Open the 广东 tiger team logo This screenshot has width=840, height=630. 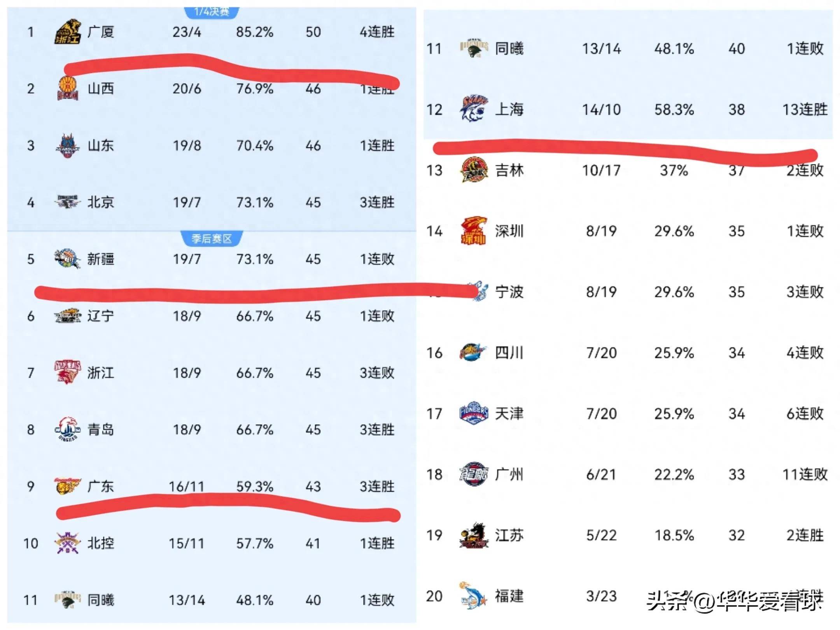click(67, 486)
